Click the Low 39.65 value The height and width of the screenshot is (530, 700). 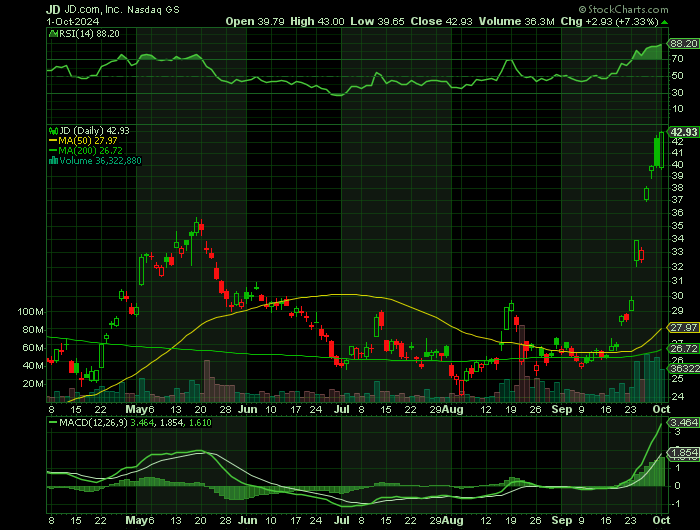point(377,21)
